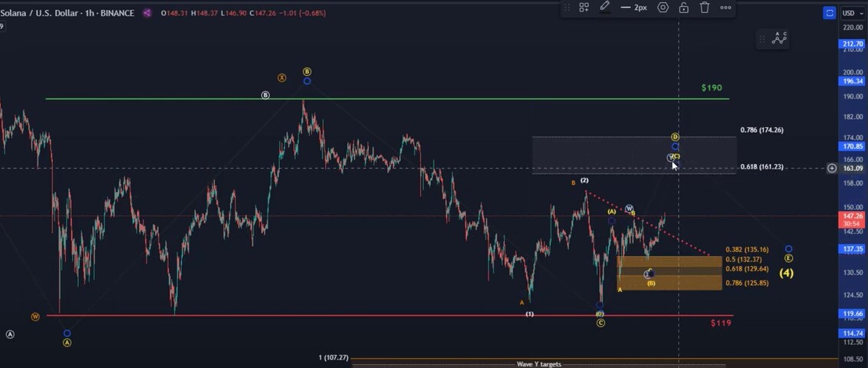Grab the drawing toolbar drag handle

[567, 7]
